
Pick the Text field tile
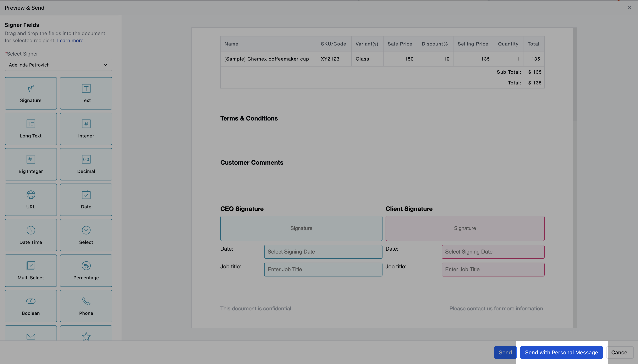(86, 93)
